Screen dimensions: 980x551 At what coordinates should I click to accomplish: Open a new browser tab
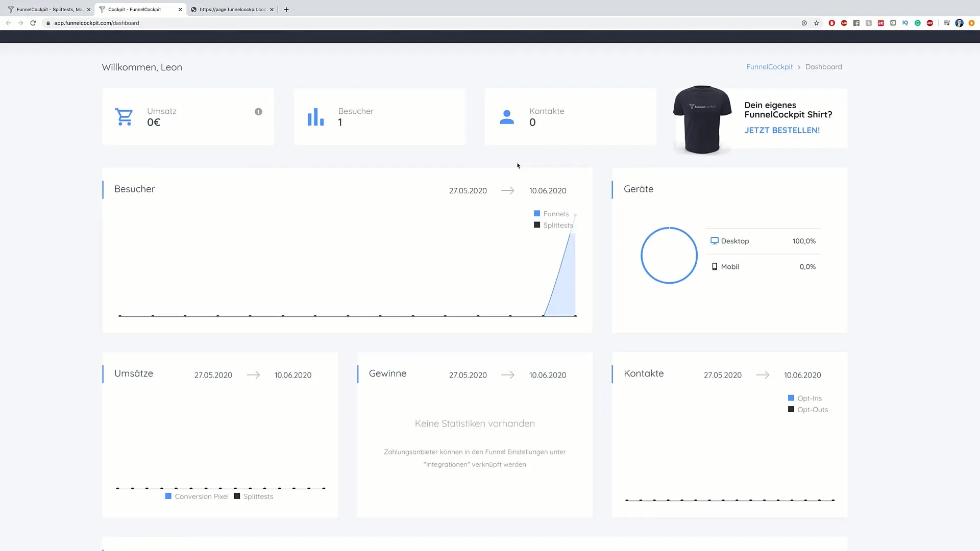tap(286, 9)
